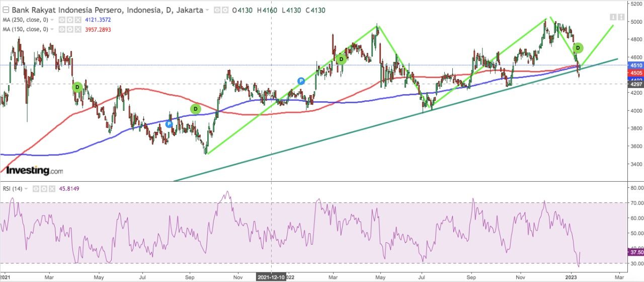Click the blue P marker near August 2021
644x282 pixels.
click(170, 123)
